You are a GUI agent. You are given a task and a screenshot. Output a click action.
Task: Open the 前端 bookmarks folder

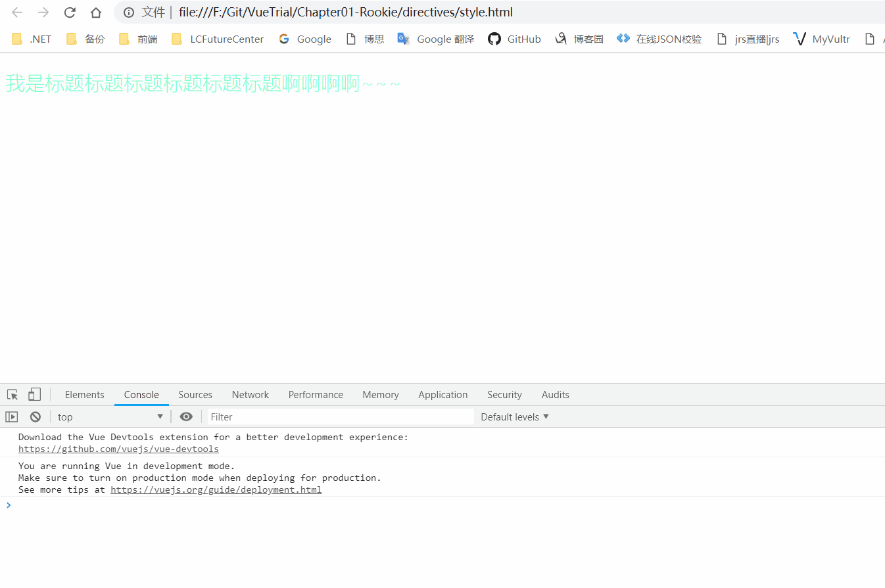point(138,39)
